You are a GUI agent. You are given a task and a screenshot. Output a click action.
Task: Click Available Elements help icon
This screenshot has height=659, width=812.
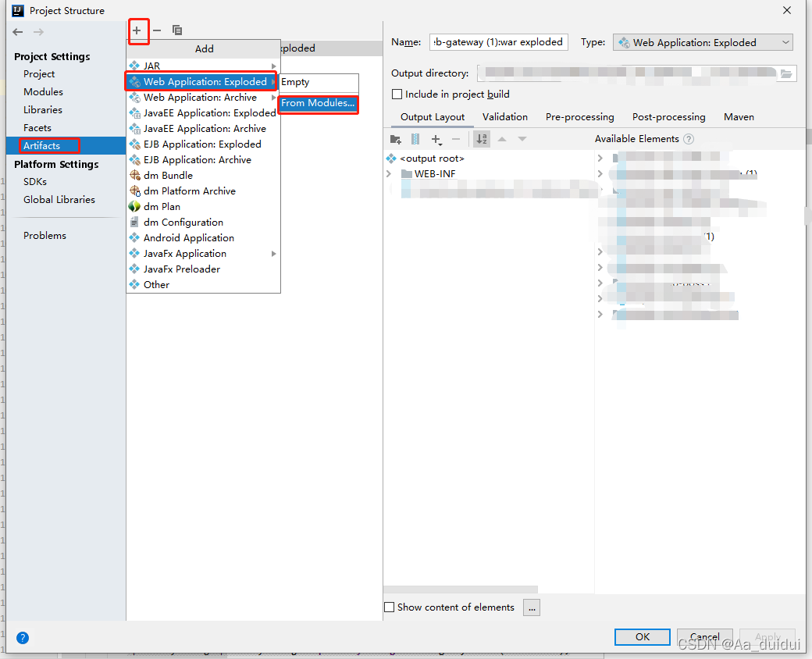point(688,139)
